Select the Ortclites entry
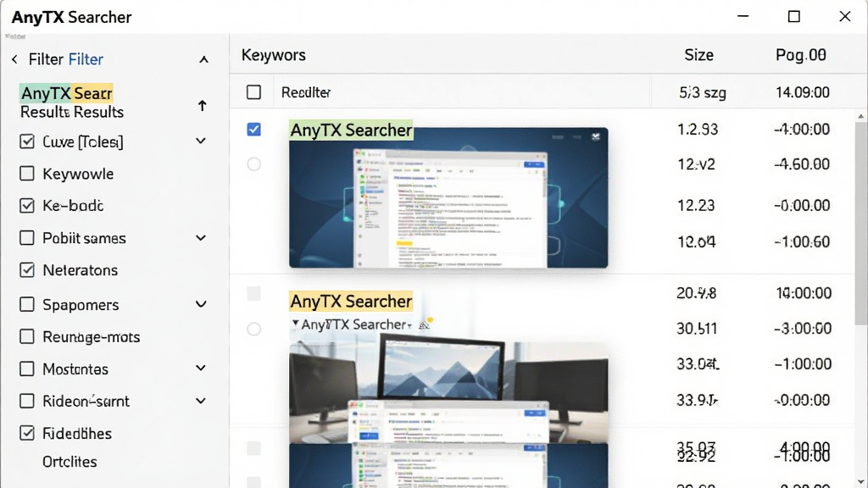 click(x=70, y=462)
